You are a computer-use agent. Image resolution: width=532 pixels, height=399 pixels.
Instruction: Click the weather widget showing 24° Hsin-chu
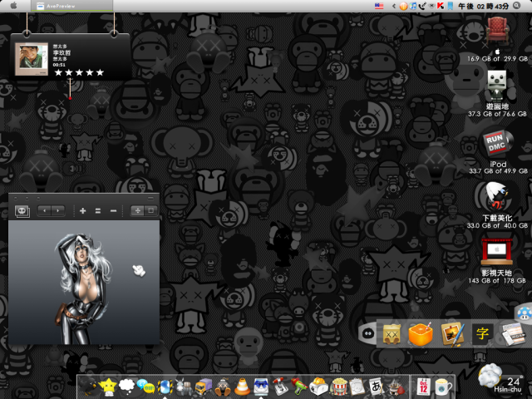click(x=501, y=379)
